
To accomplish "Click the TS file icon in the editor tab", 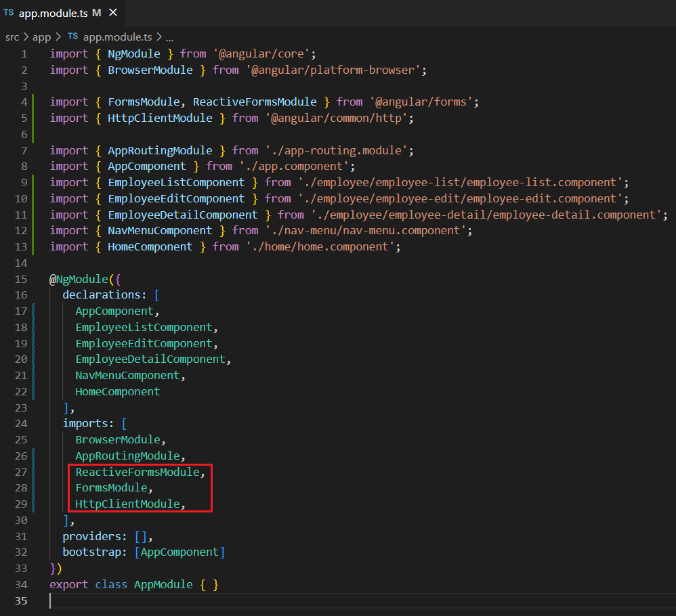I will 9,13.
